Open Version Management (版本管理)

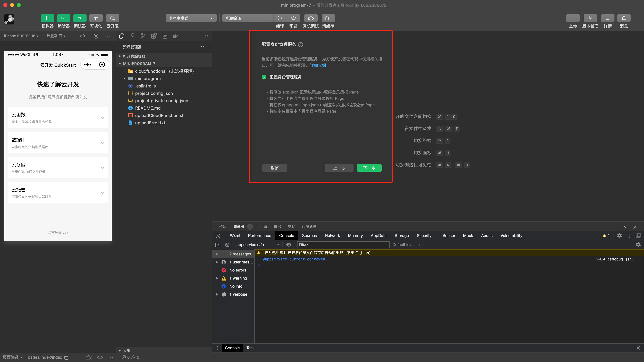click(590, 18)
